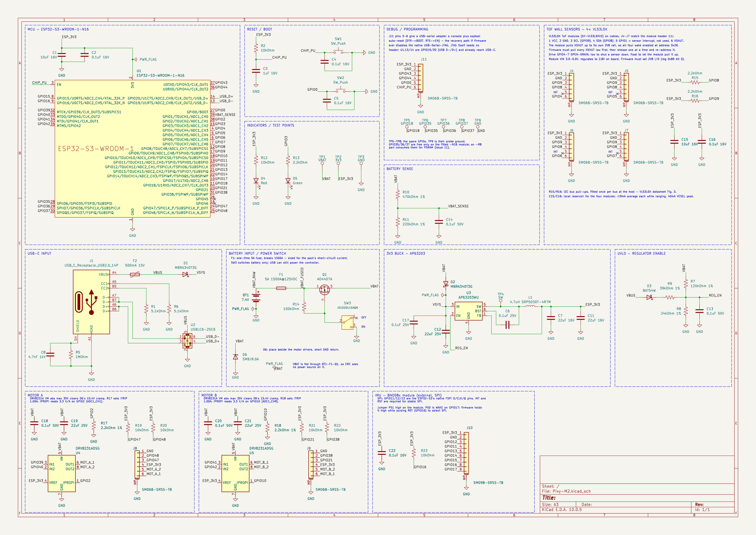Click the J10 SM09B-SRSS-TB connector
The image size is (756, 535).
466,453
